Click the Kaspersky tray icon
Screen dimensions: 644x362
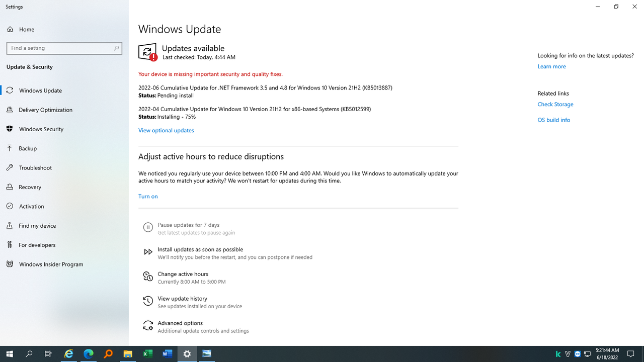pos(558,354)
